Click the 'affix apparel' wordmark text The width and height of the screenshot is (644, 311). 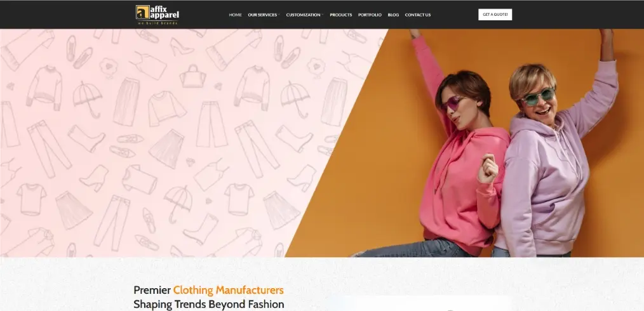point(164,12)
